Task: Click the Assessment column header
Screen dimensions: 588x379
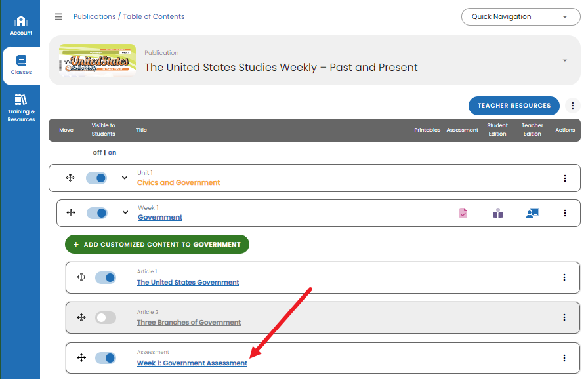Action: coord(462,130)
